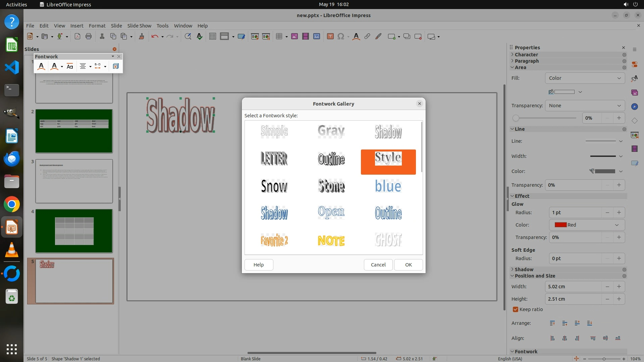644x362 pixels.
Task: Select the Style Fontwork thumbnail
Action: pyautogui.click(x=388, y=162)
